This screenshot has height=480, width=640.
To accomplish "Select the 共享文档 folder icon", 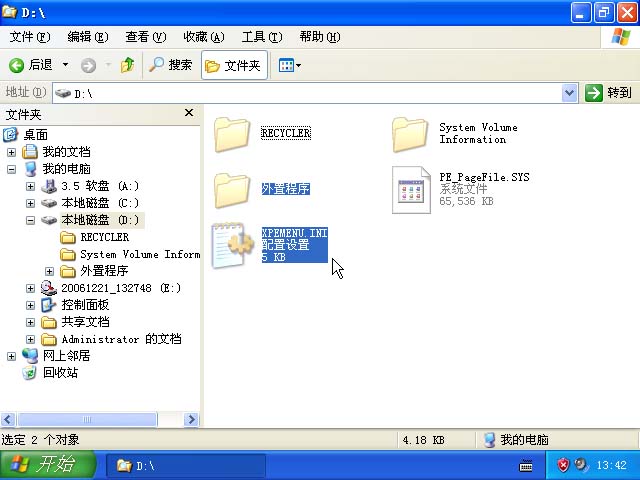I will [49, 322].
